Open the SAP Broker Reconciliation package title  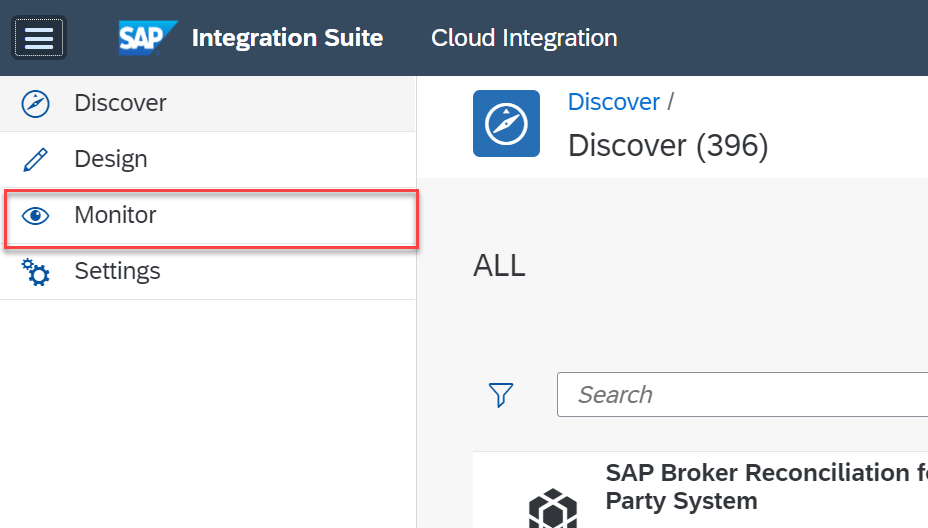(x=765, y=485)
